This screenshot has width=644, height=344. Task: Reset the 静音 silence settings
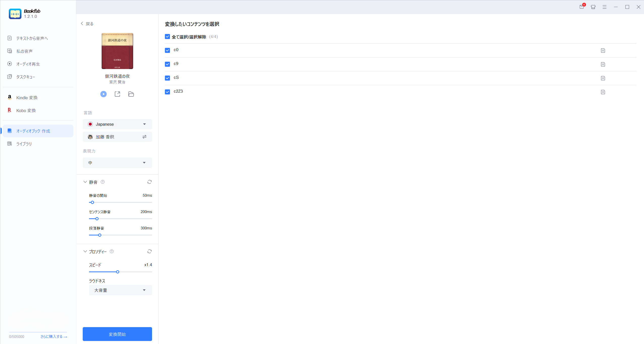pyautogui.click(x=149, y=182)
